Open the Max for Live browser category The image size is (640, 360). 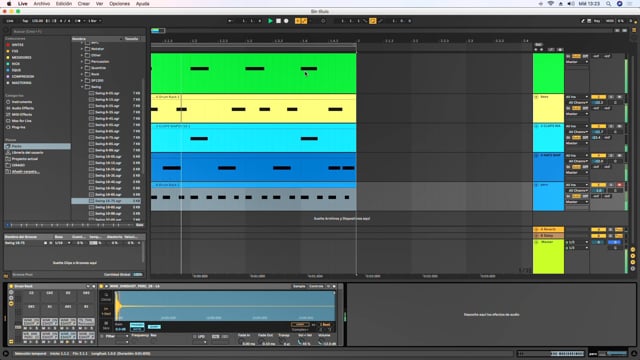pyautogui.click(x=21, y=121)
